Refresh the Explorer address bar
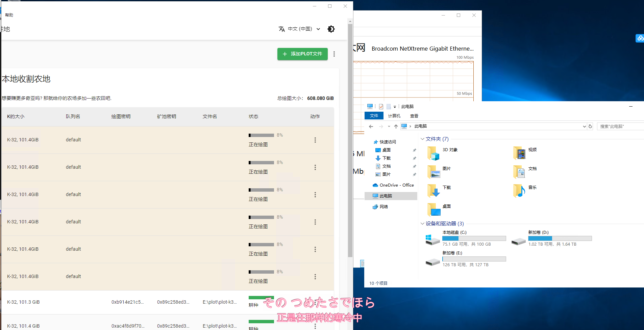This screenshot has width=644, height=330. click(590, 127)
